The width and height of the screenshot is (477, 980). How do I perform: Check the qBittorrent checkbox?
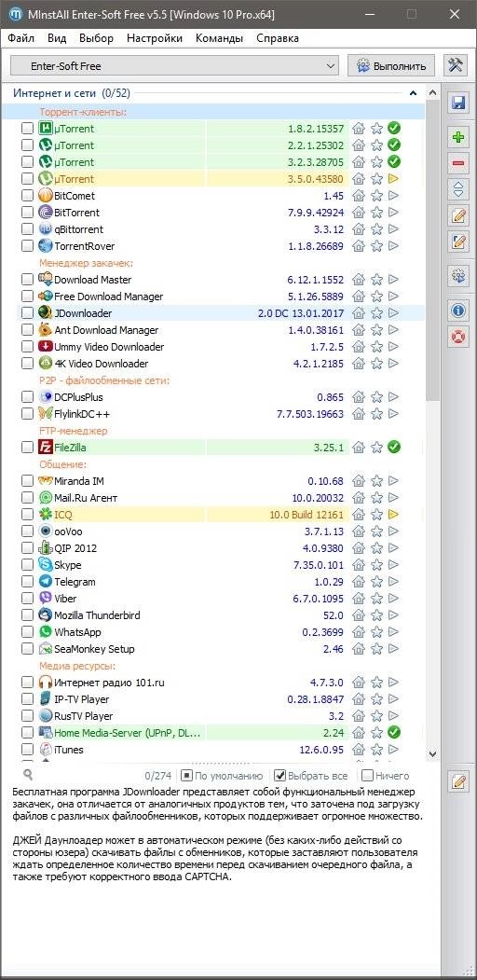[27, 229]
